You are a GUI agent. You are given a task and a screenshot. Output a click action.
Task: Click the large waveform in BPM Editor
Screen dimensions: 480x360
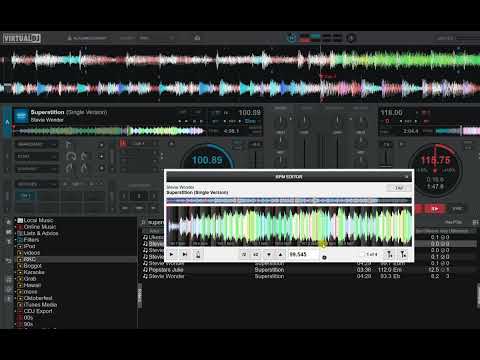289,226
